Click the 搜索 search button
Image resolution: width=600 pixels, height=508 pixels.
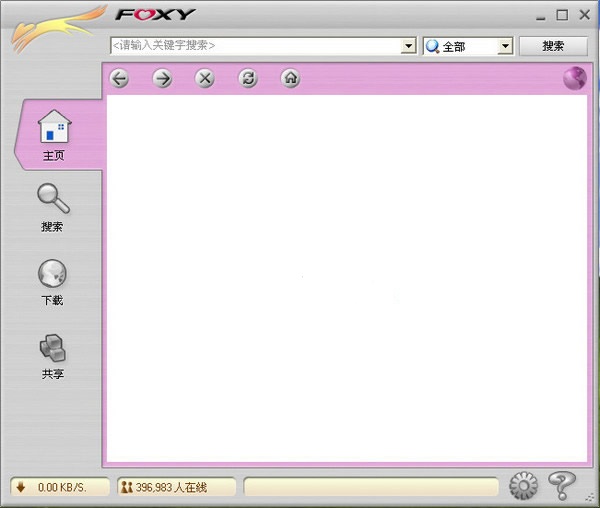click(x=552, y=46)
